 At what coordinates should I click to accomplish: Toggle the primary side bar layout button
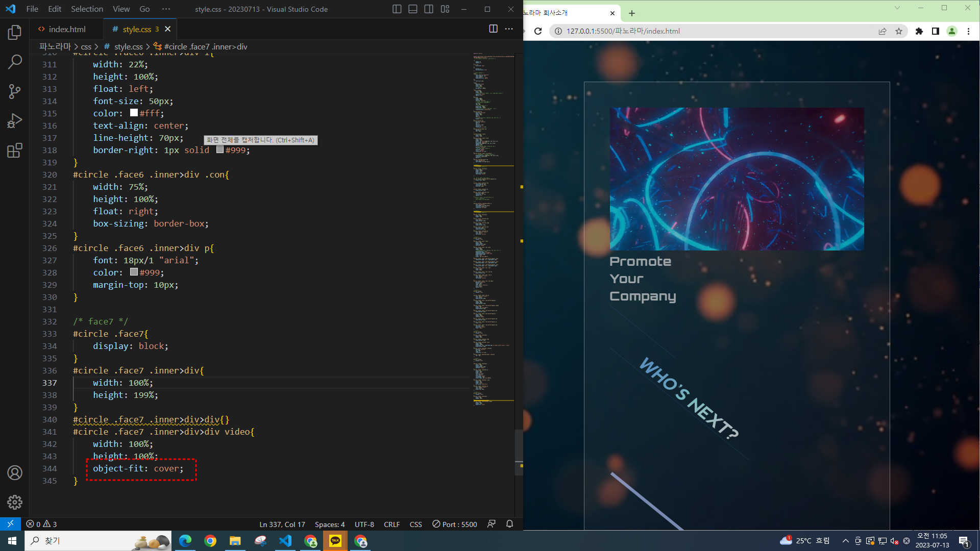click(x=397, y=9)
